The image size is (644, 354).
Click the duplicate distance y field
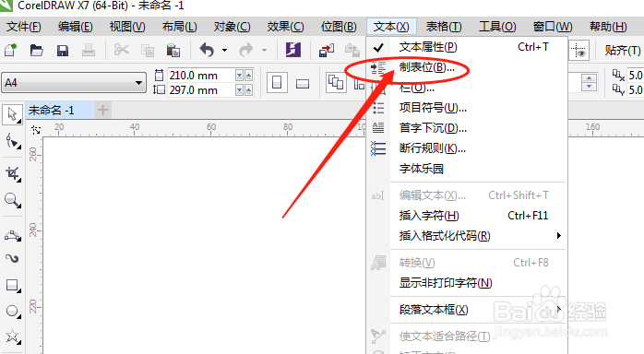(x=636, y=89)
